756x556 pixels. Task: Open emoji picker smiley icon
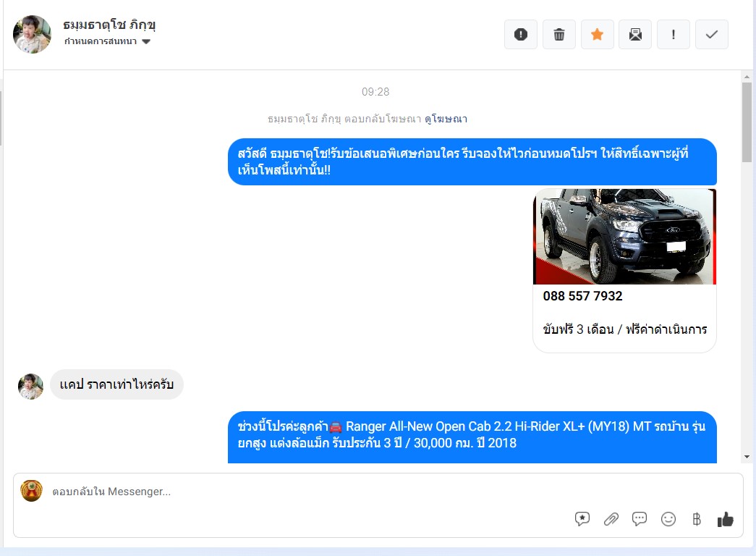[668, 519]
